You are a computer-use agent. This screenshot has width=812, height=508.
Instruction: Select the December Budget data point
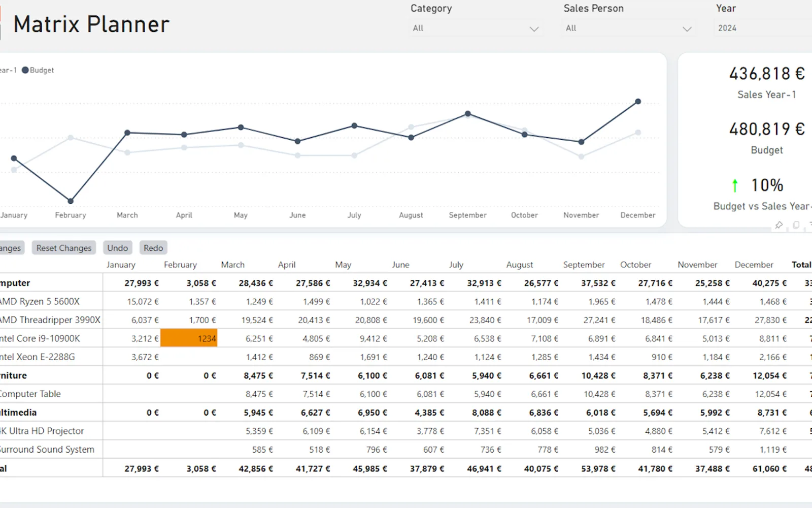click(638, 102)
